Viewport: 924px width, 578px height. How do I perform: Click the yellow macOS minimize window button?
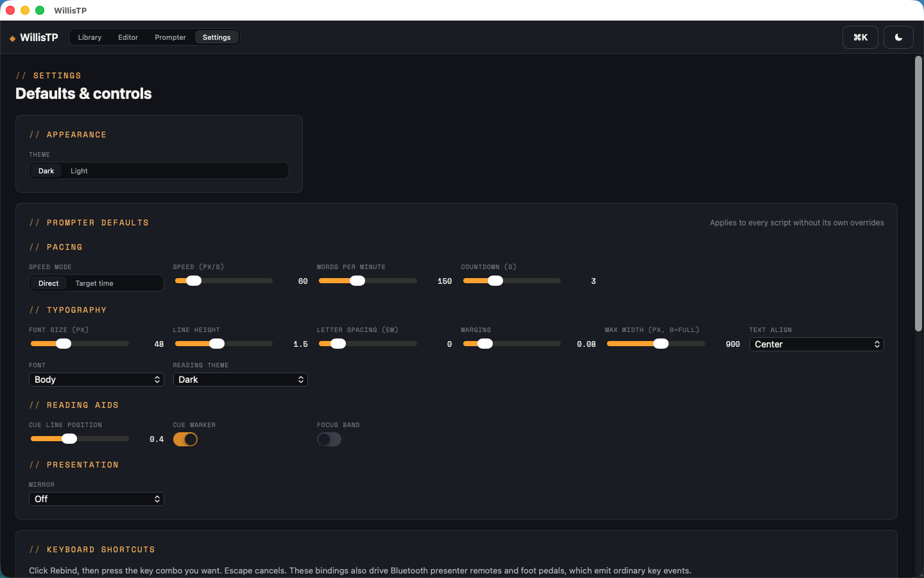point(25,10)
